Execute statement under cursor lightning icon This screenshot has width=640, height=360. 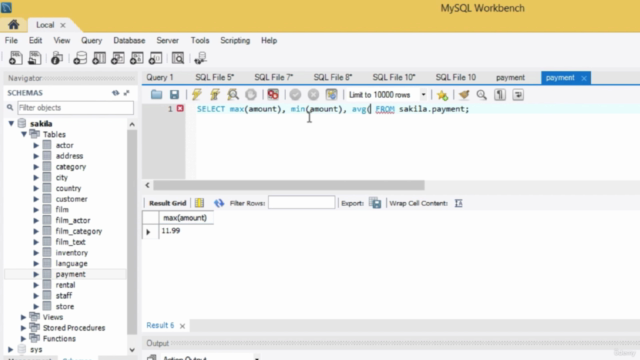(x=215, y=95)
